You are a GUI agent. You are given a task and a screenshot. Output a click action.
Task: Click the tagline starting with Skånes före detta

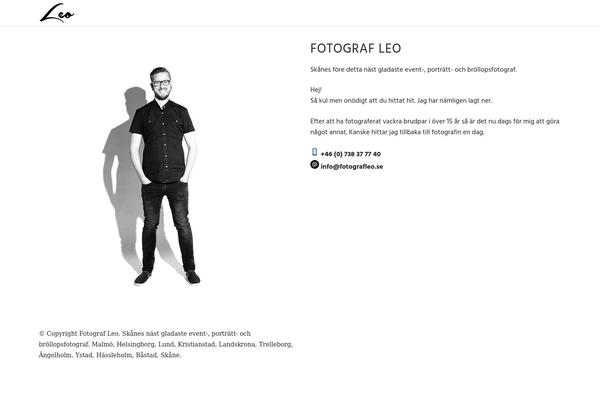coord(413,70)
